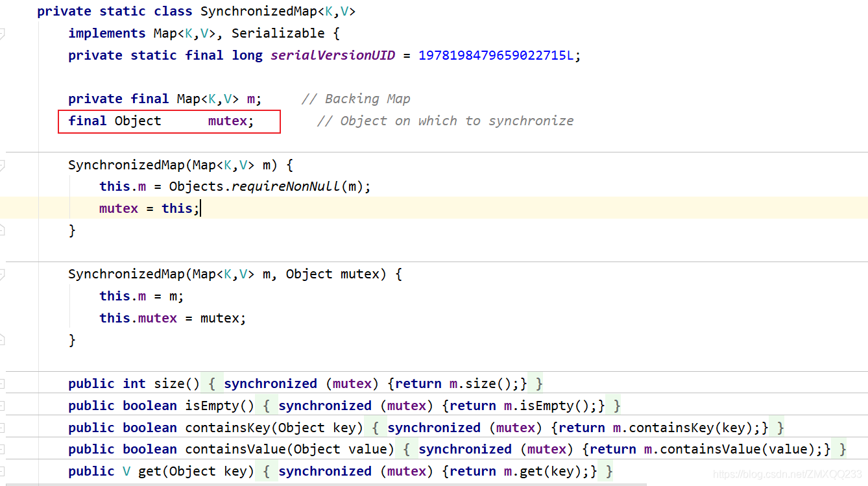Click the serialVersionUID field name

[x=333, y=55]
